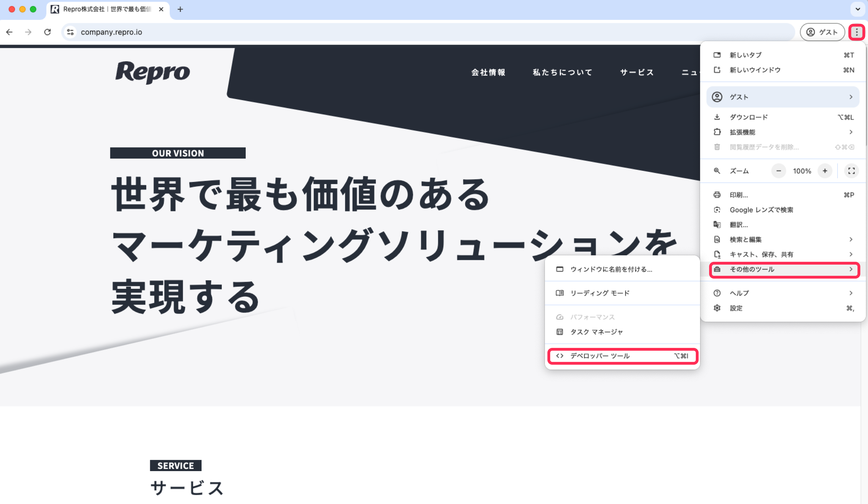Zoom in with the plus button
Viewport: 868px width, 504px height.
825,171
